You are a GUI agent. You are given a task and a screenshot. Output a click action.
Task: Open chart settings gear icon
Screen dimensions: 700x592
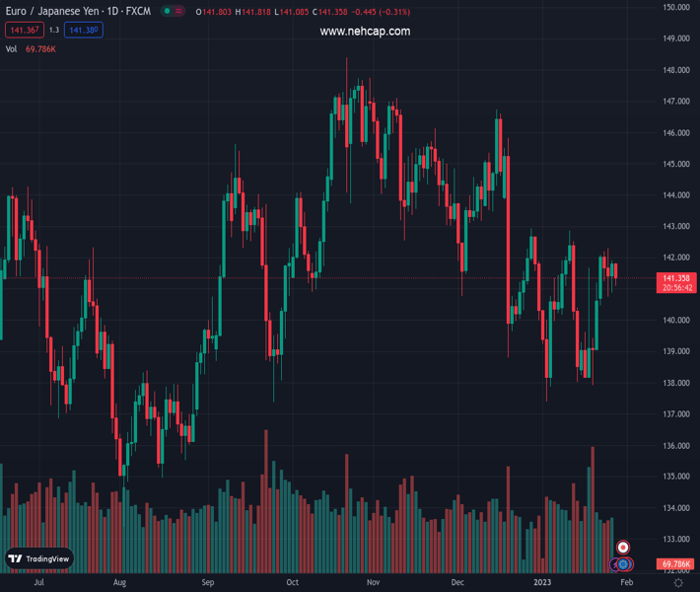click(x=678, y=583)
